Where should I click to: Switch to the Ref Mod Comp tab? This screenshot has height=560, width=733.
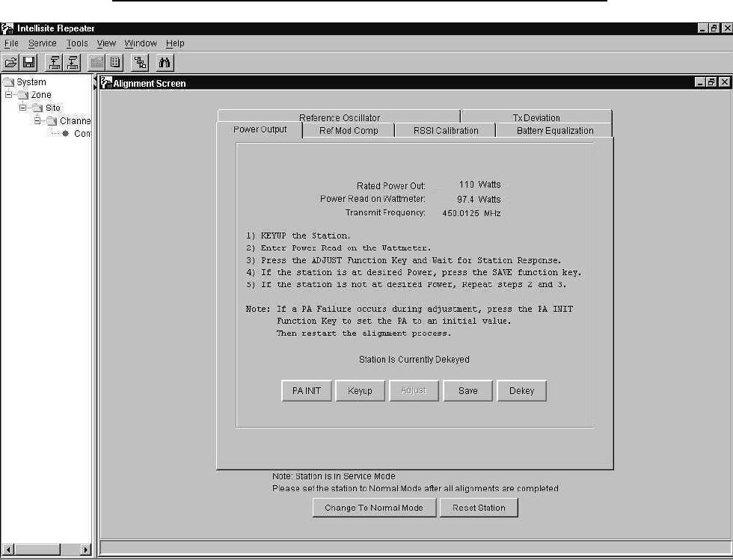point(349,130)
